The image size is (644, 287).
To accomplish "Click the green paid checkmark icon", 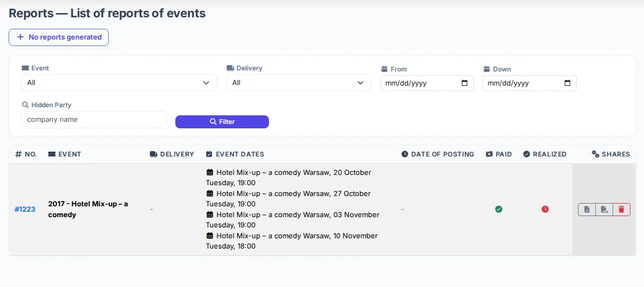I will pos(498,209).
